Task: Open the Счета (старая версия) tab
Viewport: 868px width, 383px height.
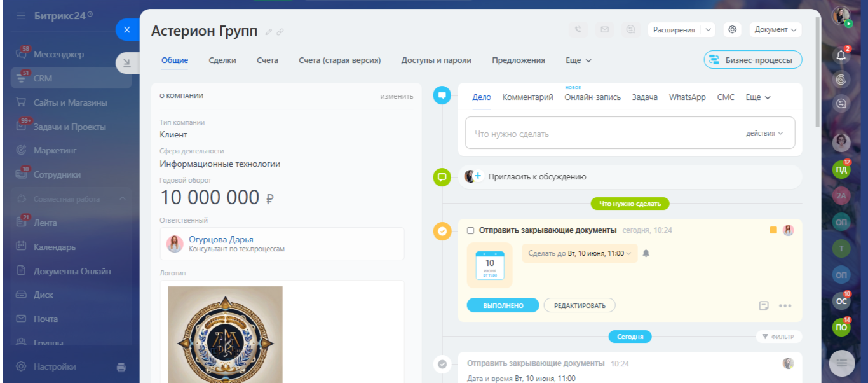Action: point(340,60)
